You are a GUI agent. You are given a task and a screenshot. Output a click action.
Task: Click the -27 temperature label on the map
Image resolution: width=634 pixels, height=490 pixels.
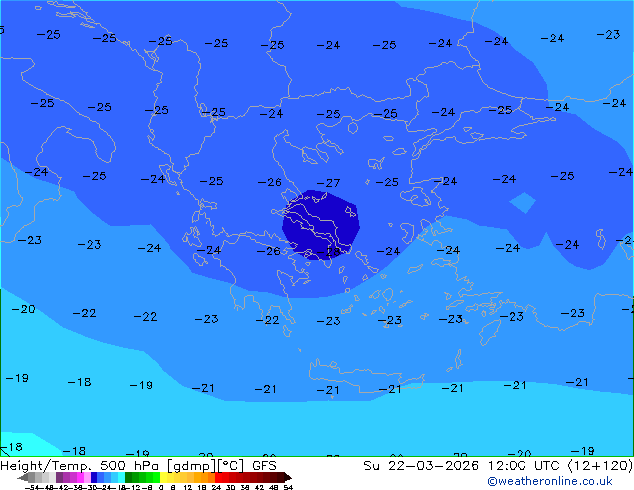328,183
